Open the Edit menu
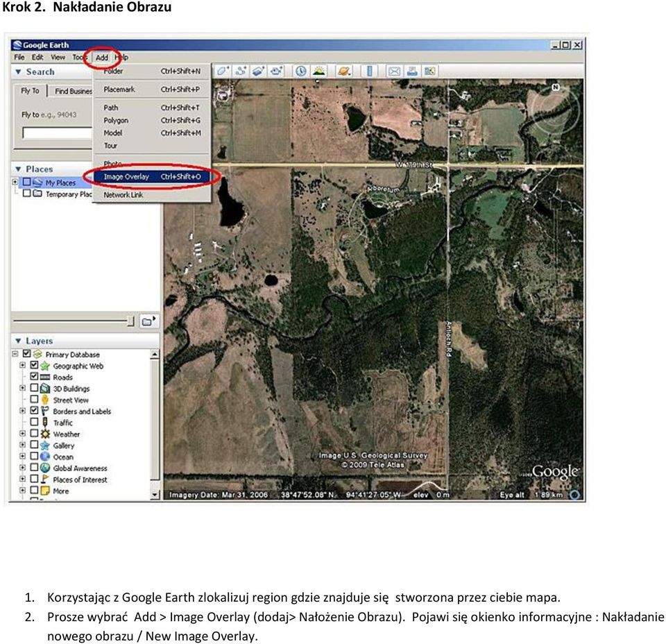The height and width of the screenshot is (644, 666). tap(37, 57)
